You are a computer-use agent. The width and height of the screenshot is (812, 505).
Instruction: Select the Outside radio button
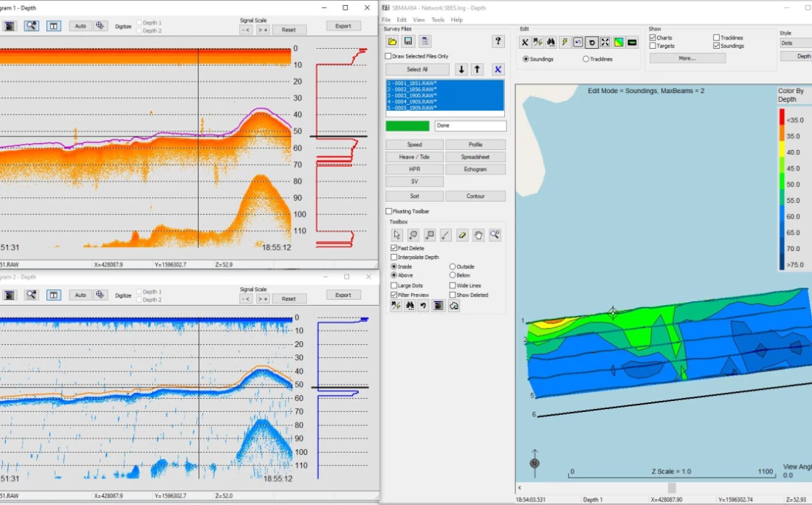pos(453,267)
